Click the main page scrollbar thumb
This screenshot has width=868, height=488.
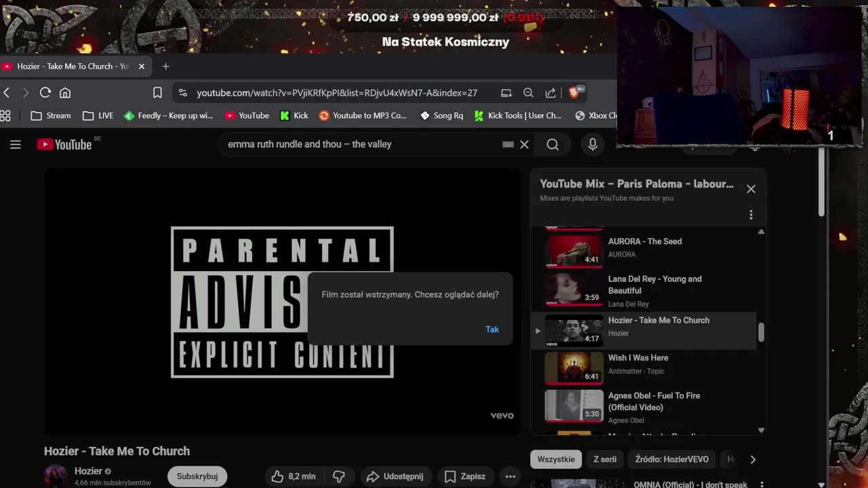[x=822, y=183]
